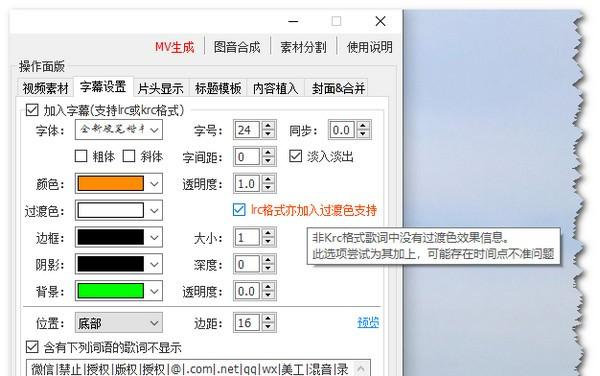Screen dimensions: 600x376
Task: Click the black 边框 swatch
Action: pyautogui.click(x=111, y=237)
